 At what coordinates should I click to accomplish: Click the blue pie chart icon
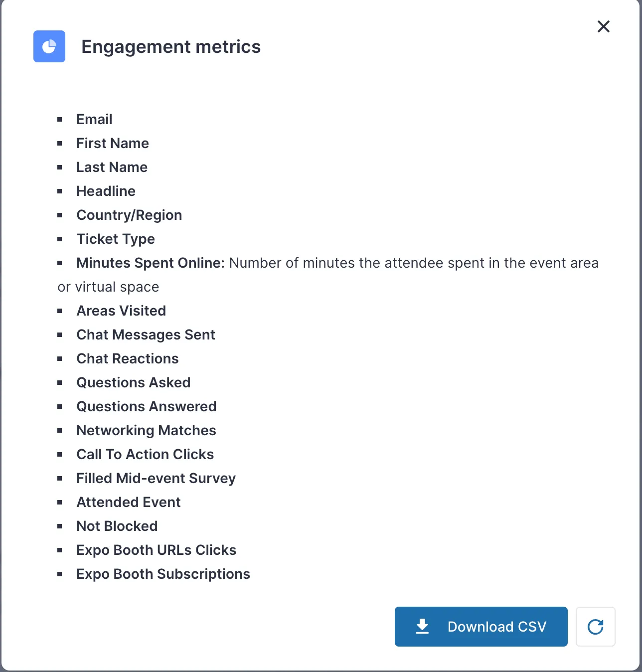(x=49, y=46)
